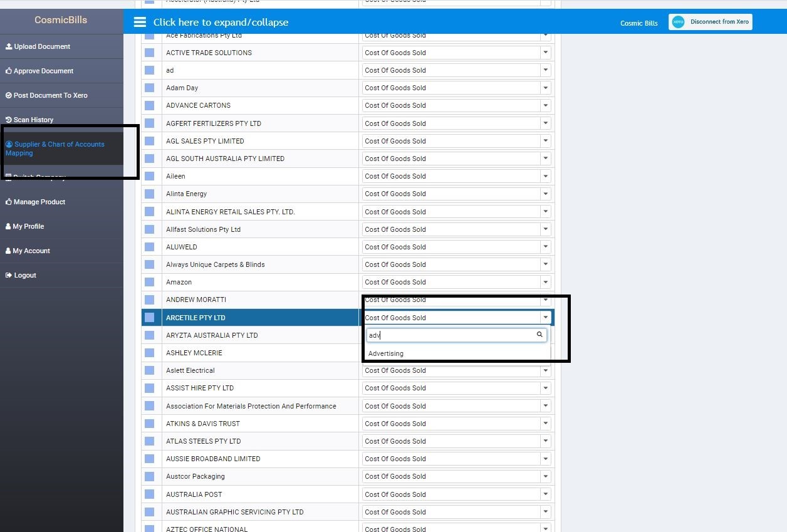Viewport: 787px width, 532px height.
Task: Open Supplier & Chart of Accounts Mapping
Action: click(x=61, y=149)
